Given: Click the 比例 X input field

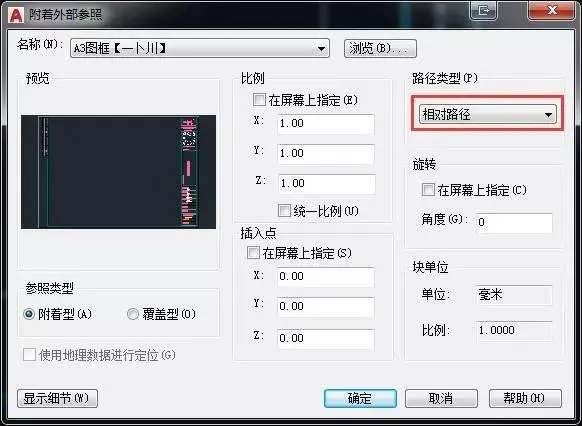Looking at the screenshot, I should [326, 124].
